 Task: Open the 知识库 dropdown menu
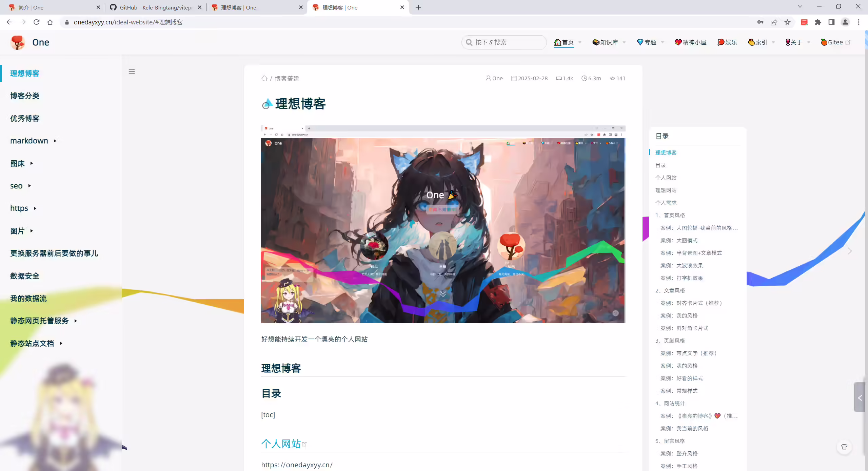(609, 42)
